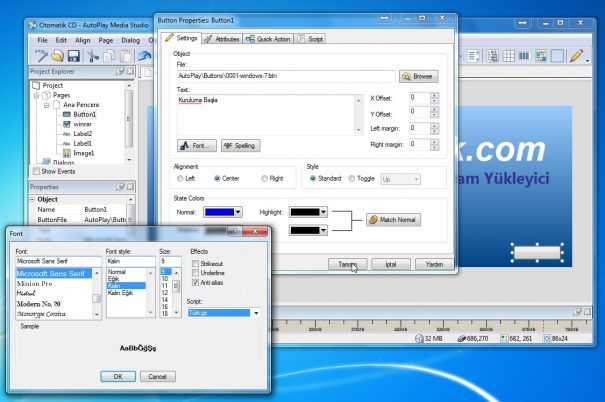Open the Normal state color dropdown
Viewport: 605px width, 402px height.
pyautogui.click(x=238, y=212)
